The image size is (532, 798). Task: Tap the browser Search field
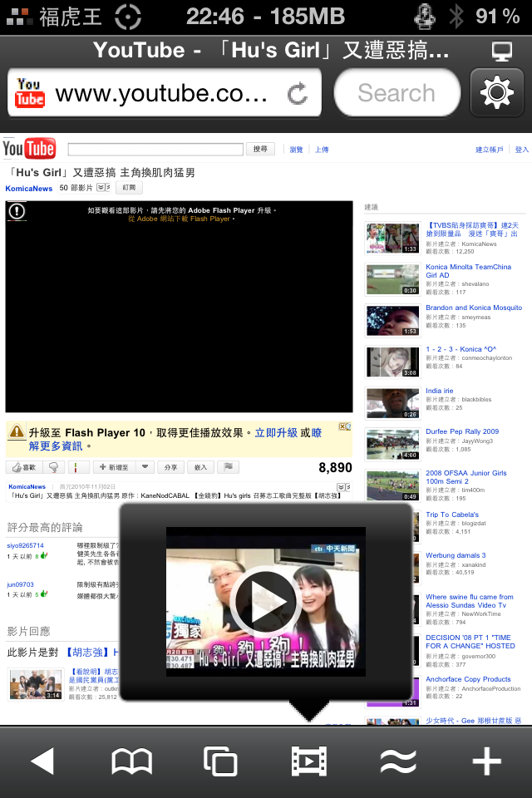pos(397,92)
